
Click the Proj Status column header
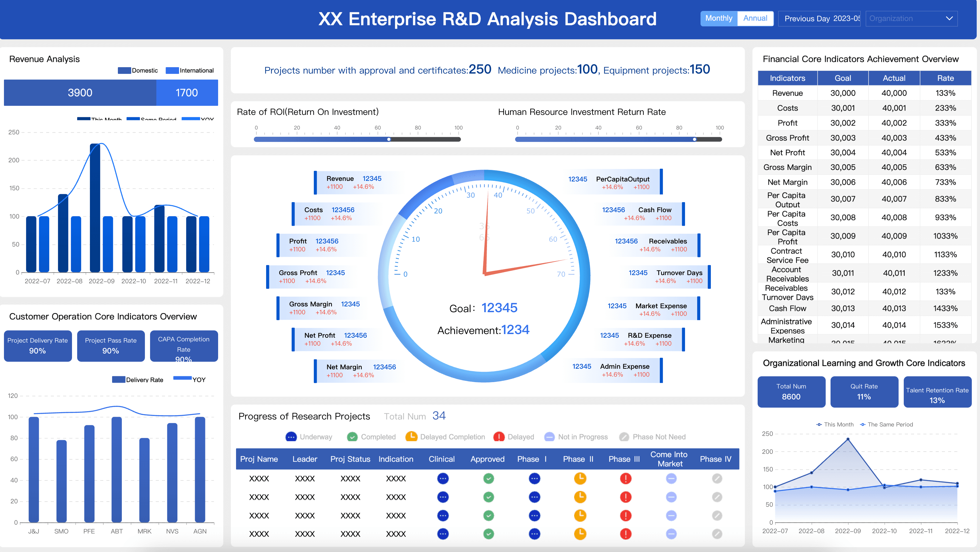[x=350, y=459]
